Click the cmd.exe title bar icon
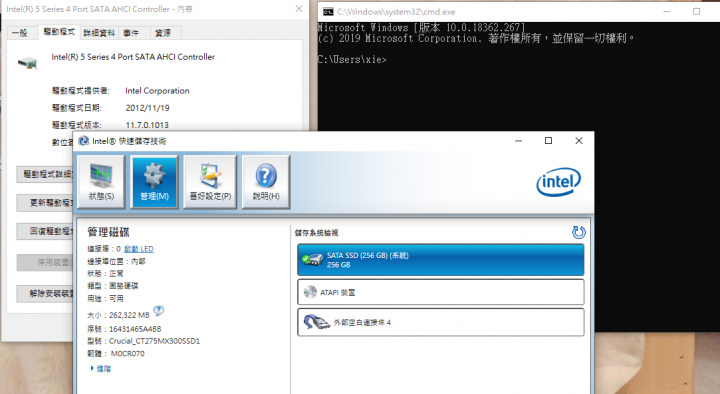Image resolution: width=720 pixels, height=394 pixels. pyautogui.click(x=328, y=12)
